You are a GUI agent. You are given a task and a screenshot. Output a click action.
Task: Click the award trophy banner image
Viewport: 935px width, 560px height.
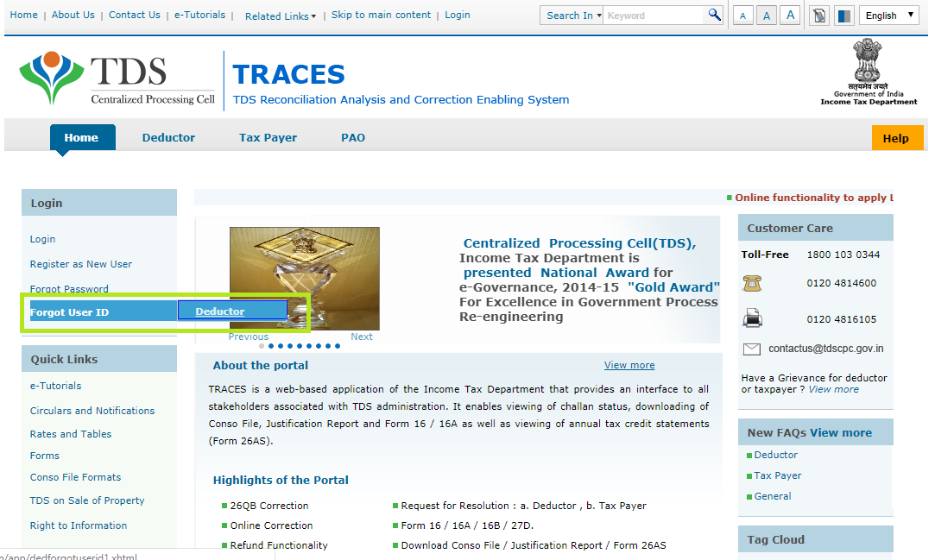[305, 278]
